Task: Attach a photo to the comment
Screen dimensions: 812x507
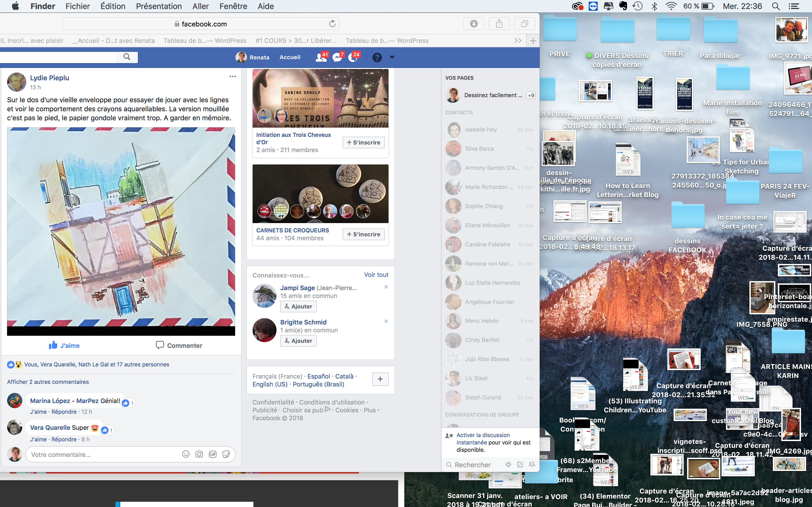Action: point(199,454)
